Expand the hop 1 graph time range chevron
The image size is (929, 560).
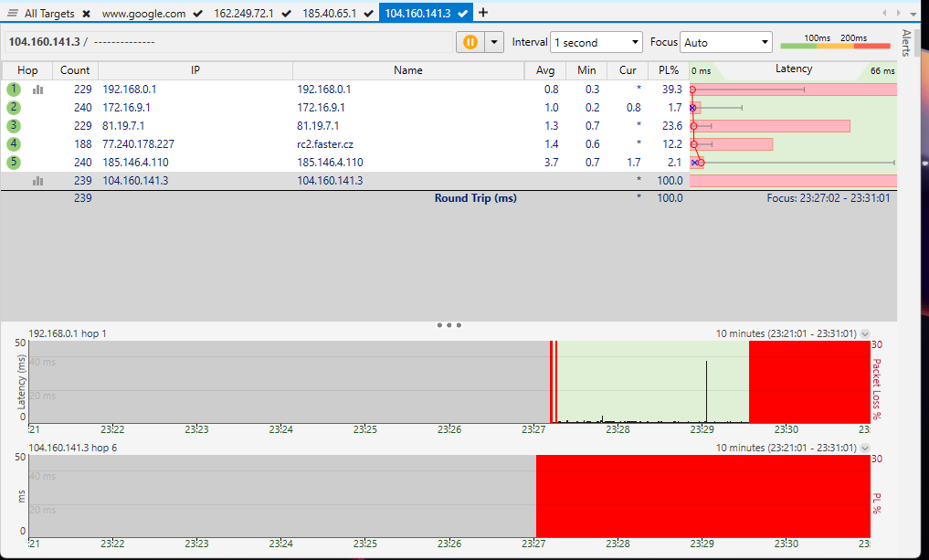865,333
